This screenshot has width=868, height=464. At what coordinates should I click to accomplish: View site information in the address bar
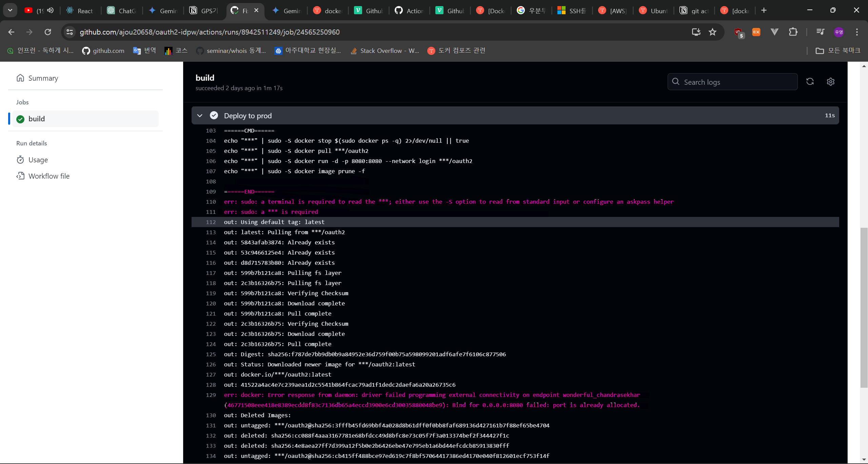(70, 32)
